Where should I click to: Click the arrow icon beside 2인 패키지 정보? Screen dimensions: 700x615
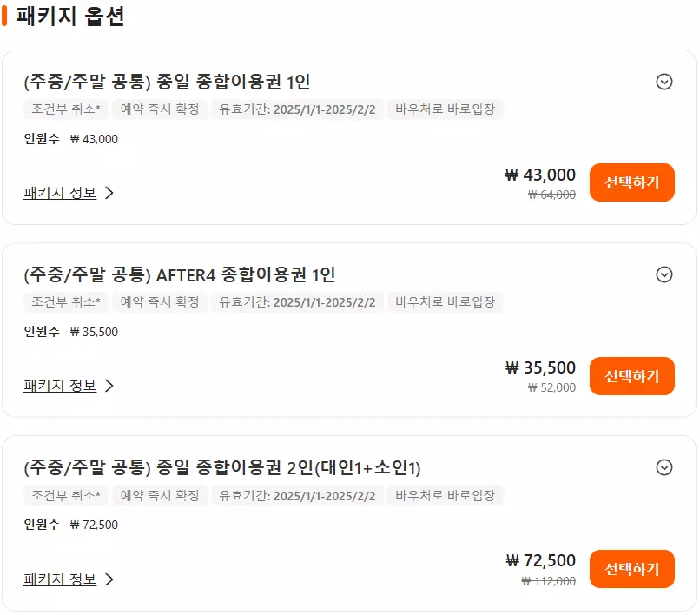tap(109, 578)
